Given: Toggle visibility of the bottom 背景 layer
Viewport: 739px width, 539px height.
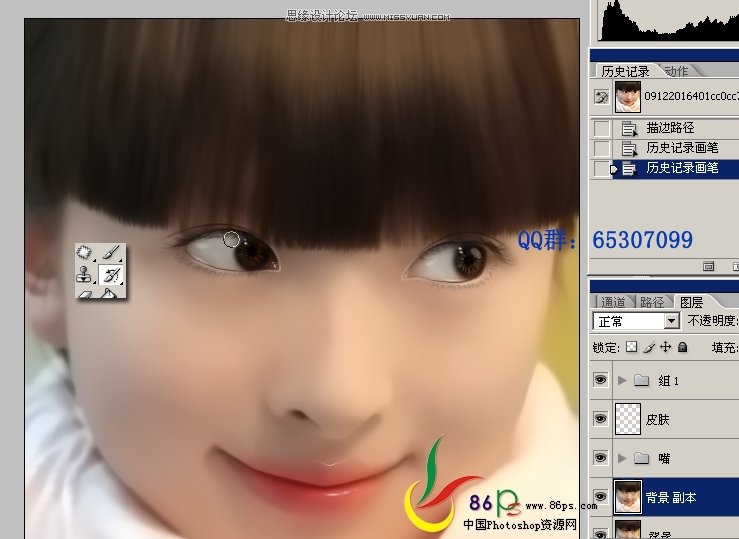Looking at the screenshot, I should point(600,533).
